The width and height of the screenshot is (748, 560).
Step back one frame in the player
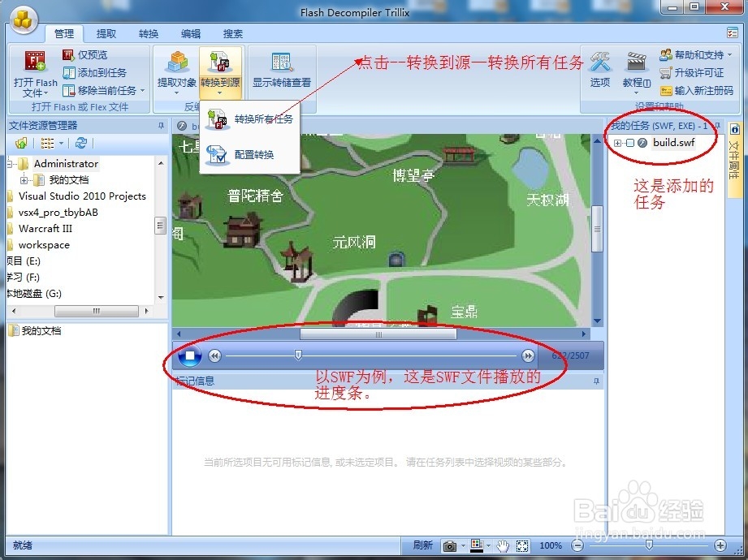(214, 355)
